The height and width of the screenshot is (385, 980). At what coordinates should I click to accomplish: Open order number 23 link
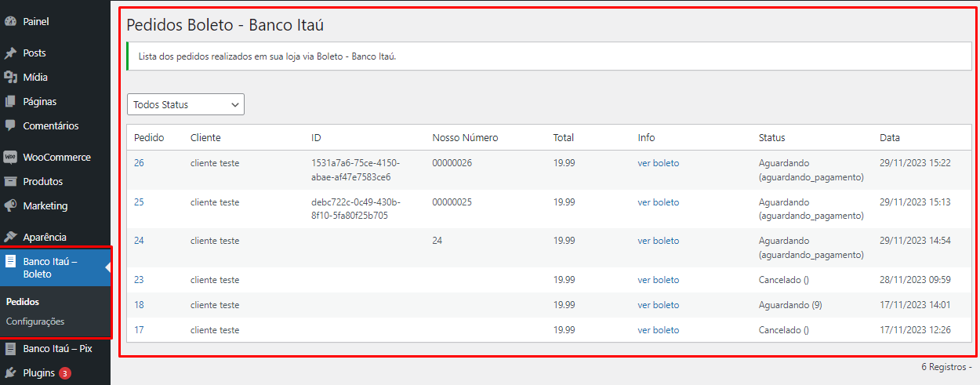(139, 280)
